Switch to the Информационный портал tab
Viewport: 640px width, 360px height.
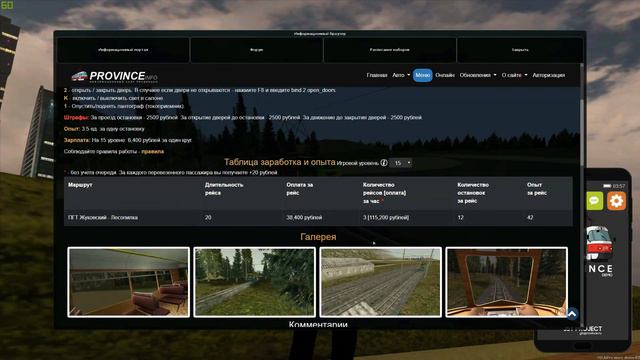coord(123,50)
